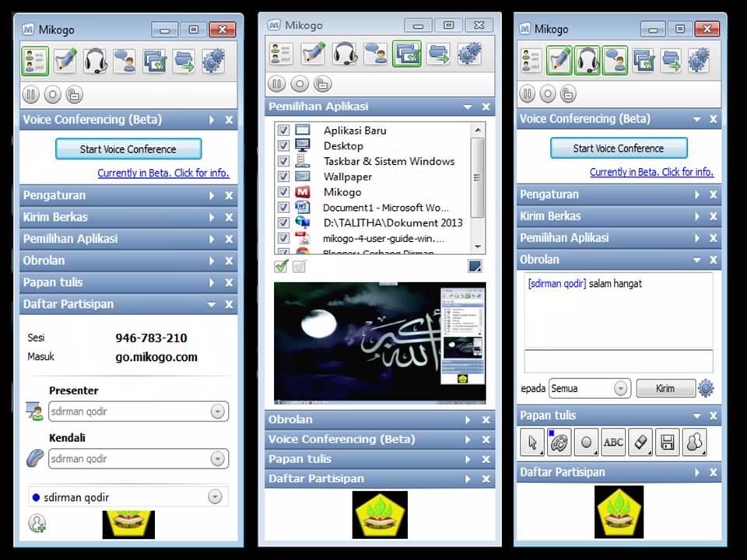Click Start Voice Conference in left window
Viewport: 747px width, 560px height.
tap(128, 149)
